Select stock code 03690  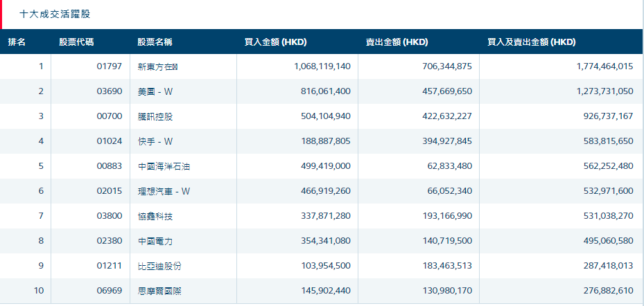click(110, 91)
